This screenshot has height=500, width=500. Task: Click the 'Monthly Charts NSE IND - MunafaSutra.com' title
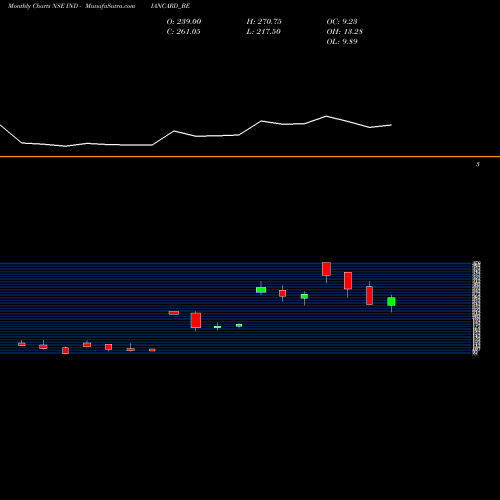coord(72,6)
